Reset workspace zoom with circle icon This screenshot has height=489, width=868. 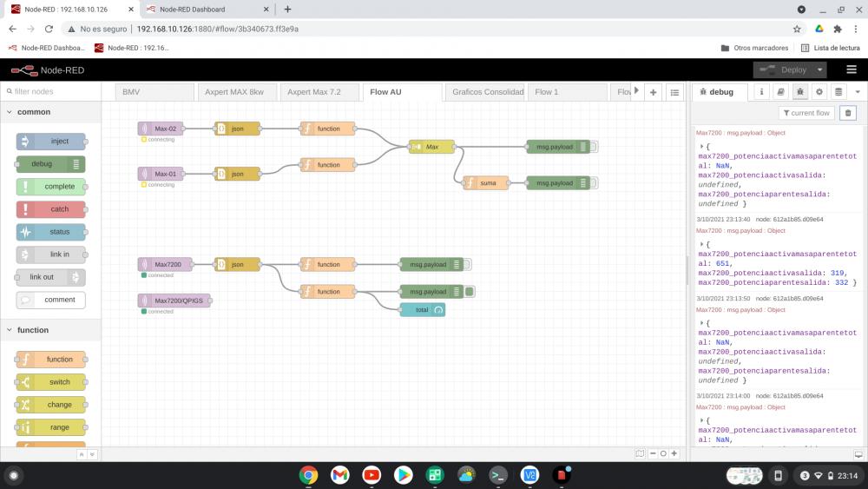click(663, 453)
